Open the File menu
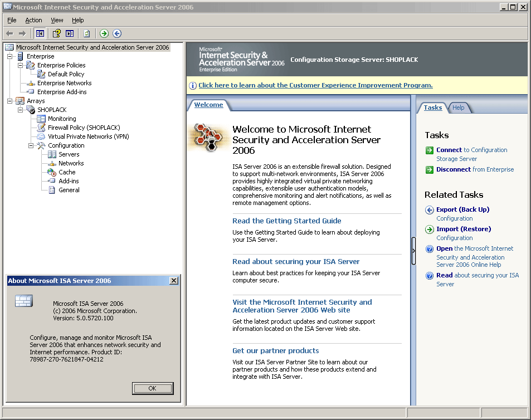 coord(12,20)
